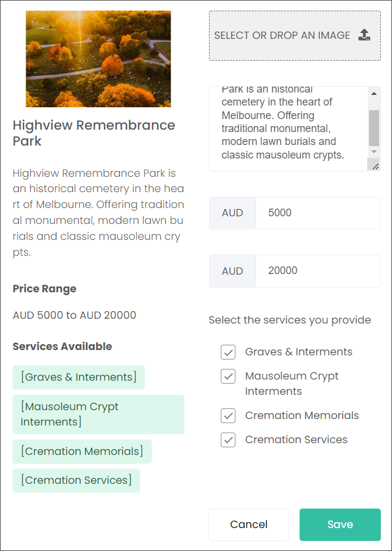This screenshot has height=551, width=392.
Task: Toggle the Cremation Services checkbox
Action: click(x=228, y=440)
